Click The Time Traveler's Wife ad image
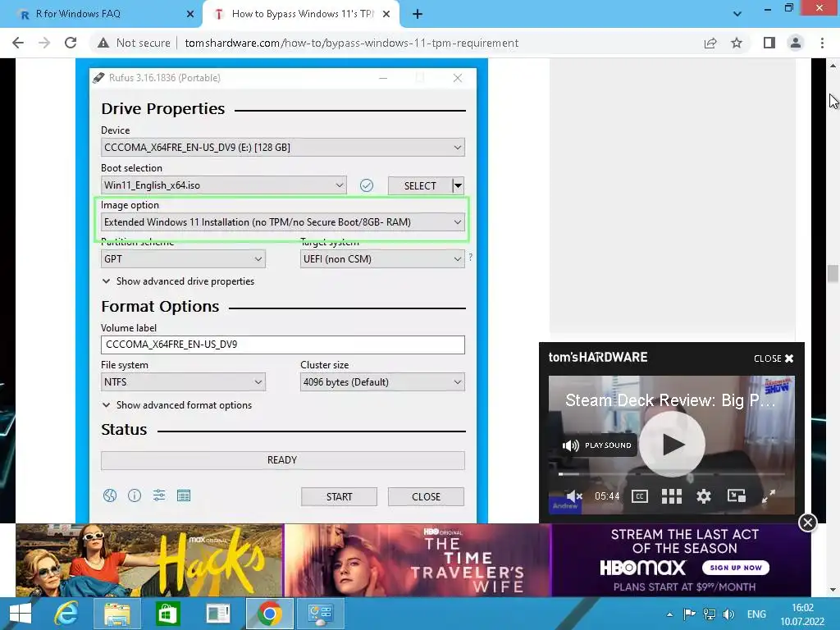This screenshot has height=630, width=840. (418, 560)
